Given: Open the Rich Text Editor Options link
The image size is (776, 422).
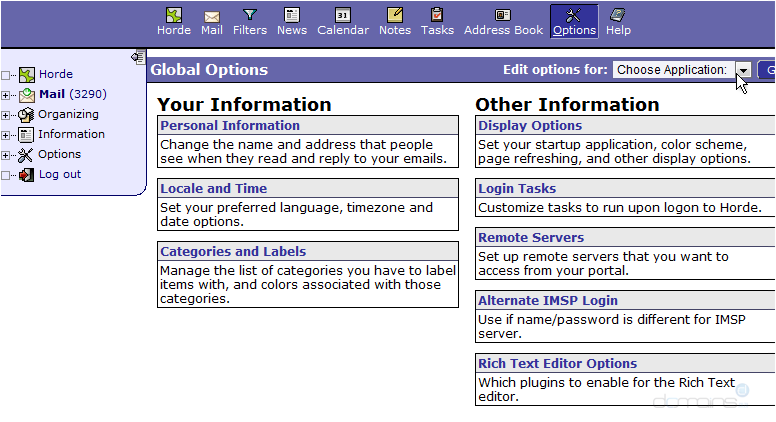Looking at the screenshot, I should point(557,364).
